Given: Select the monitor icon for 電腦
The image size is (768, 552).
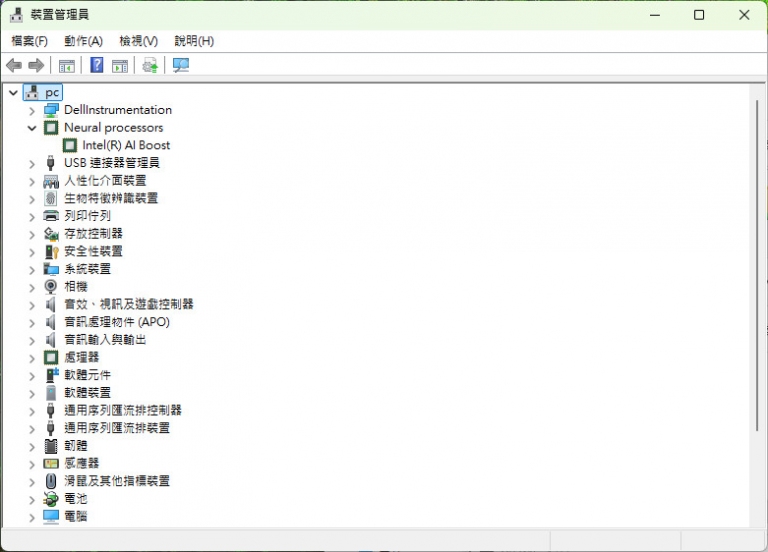Looking at the screenshot, I should [x=51, y=517].
